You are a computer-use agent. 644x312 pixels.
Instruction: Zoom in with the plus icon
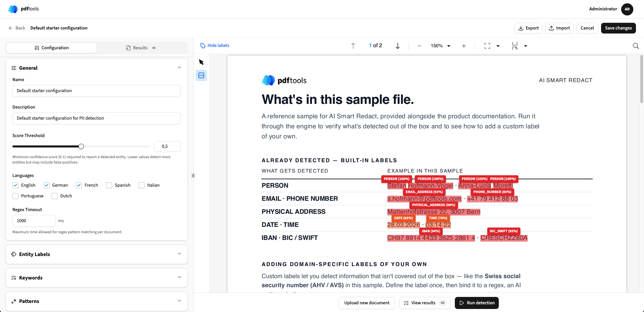click(x=464, y=46)
